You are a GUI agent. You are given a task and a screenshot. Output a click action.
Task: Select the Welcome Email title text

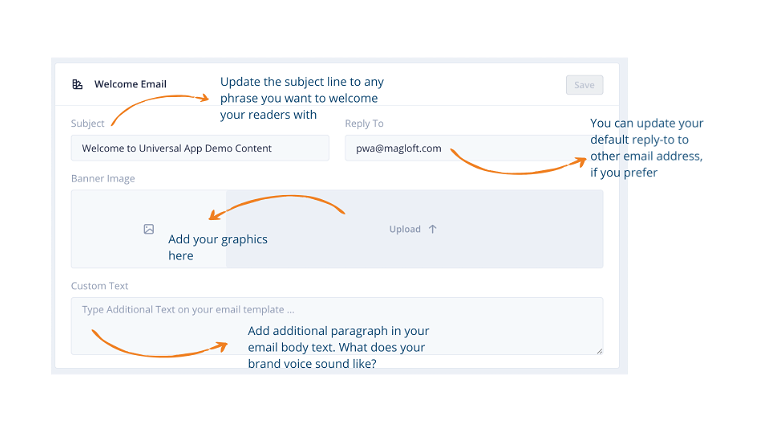[x=130, y=84]
